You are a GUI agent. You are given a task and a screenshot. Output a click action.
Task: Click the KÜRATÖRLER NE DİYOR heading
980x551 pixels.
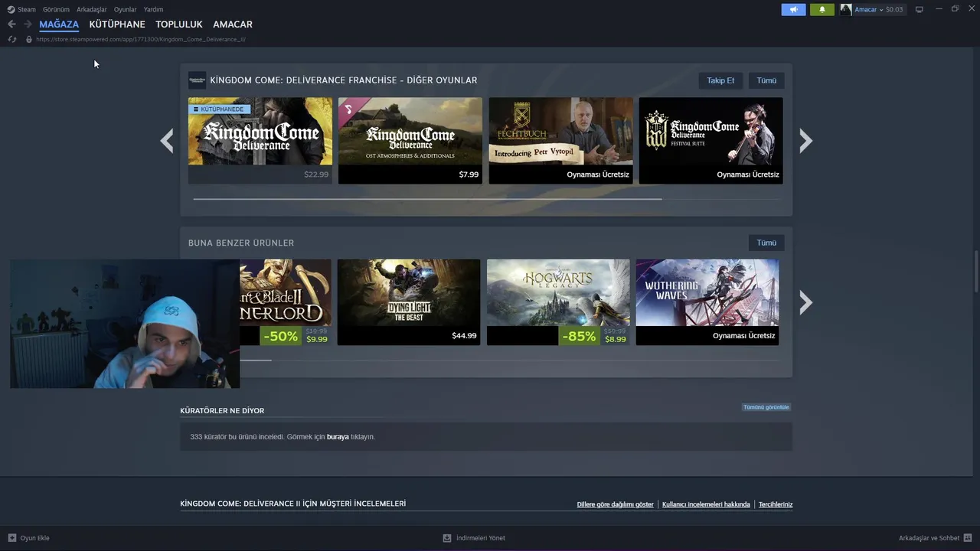(x=222, y=411)
